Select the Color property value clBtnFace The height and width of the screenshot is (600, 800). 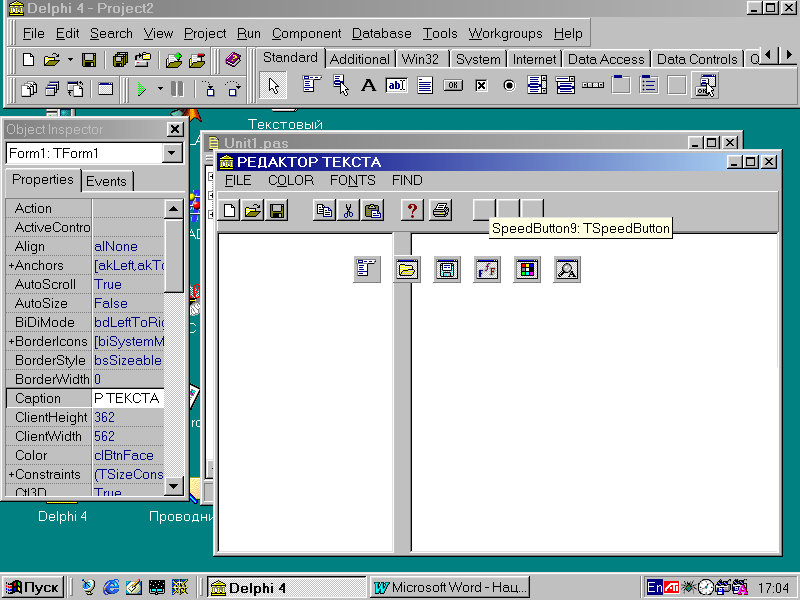pyautogui.click(x=128, y=455)
